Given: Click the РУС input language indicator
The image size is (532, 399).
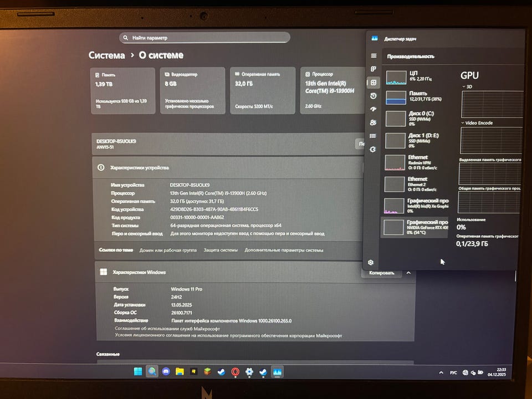Looking at the screenshot, I should [453, 372].
